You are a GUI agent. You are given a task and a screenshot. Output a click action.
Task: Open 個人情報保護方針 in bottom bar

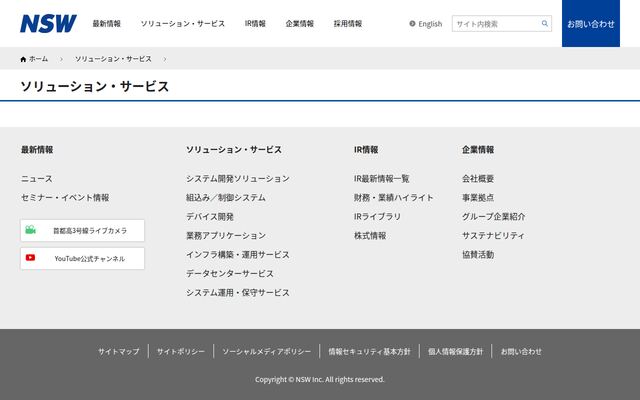[x=456, y=351]
